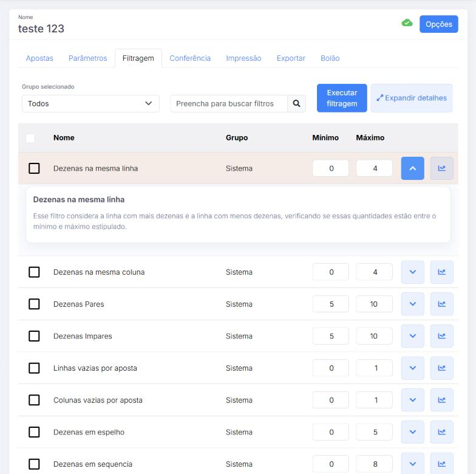This screenshot has width=476, height=474.
Task: Open chart for Dezenas em espelho
Action: [442, 432]
